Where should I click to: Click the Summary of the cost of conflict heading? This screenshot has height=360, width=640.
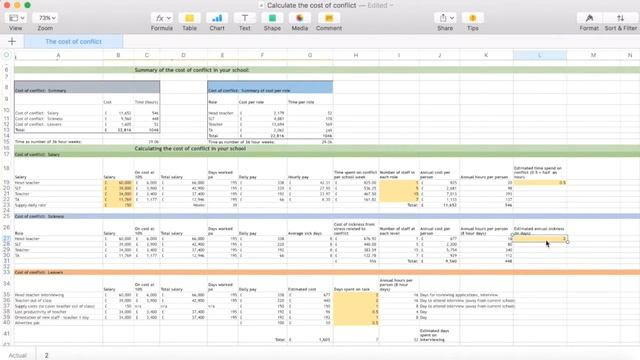(192, 70)
